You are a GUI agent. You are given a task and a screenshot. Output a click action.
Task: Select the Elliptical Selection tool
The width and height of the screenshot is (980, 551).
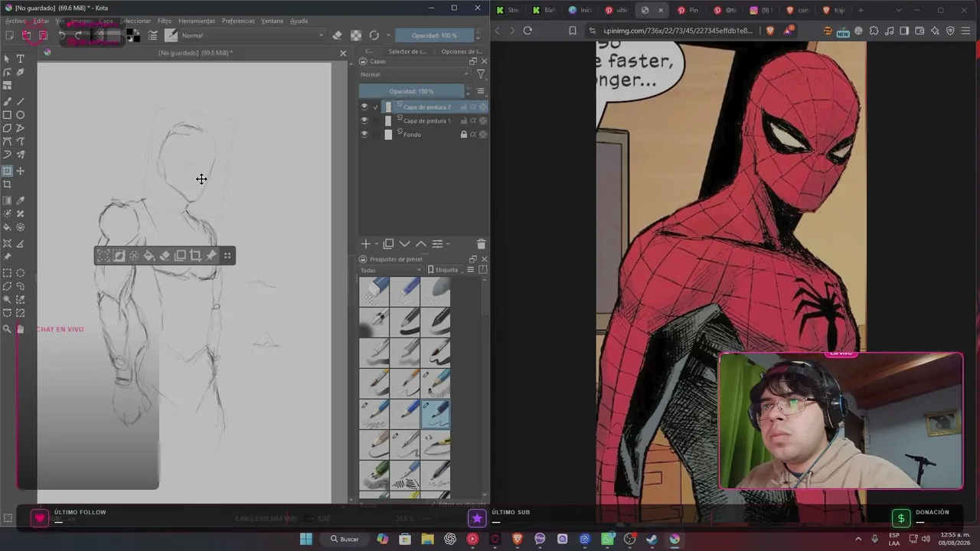pyautogui.click(x=21, y=273)
